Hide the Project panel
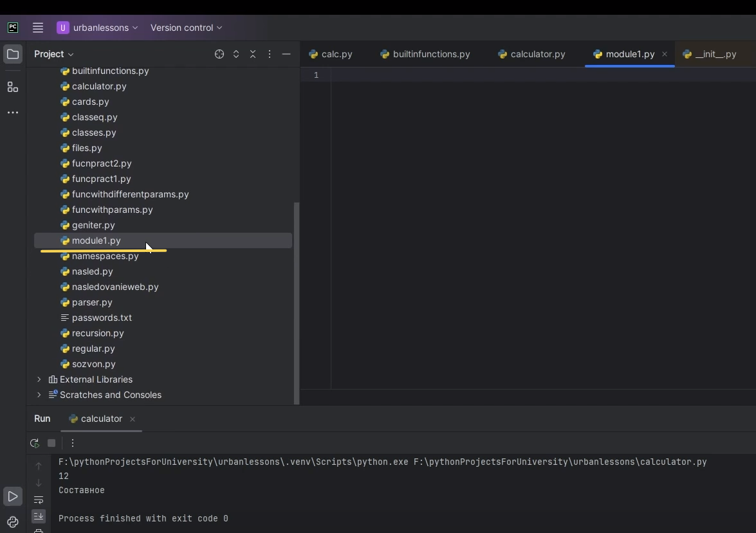 click(x=286, y=54)
